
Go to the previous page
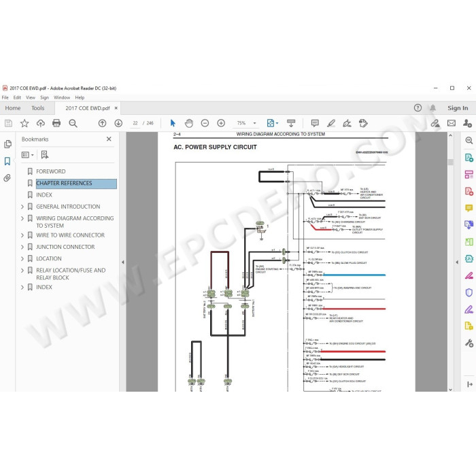[x=102, y=123]
